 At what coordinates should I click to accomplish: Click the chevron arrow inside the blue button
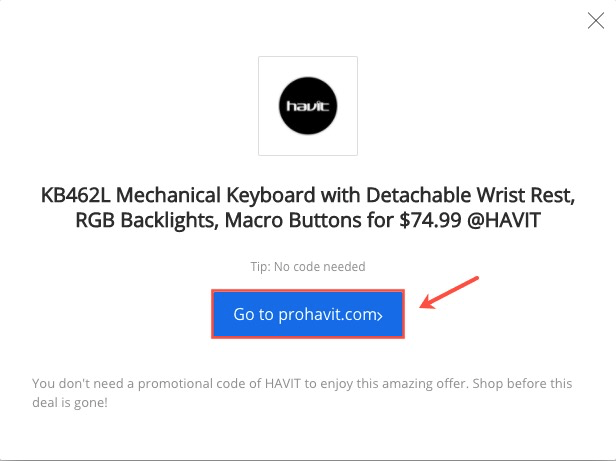[380, 316]
